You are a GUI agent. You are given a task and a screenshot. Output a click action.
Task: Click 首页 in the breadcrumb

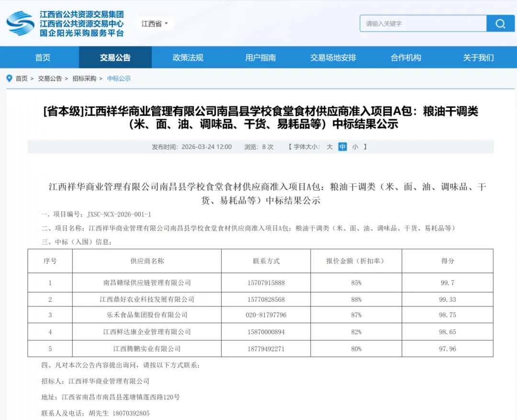click(22, 78)
